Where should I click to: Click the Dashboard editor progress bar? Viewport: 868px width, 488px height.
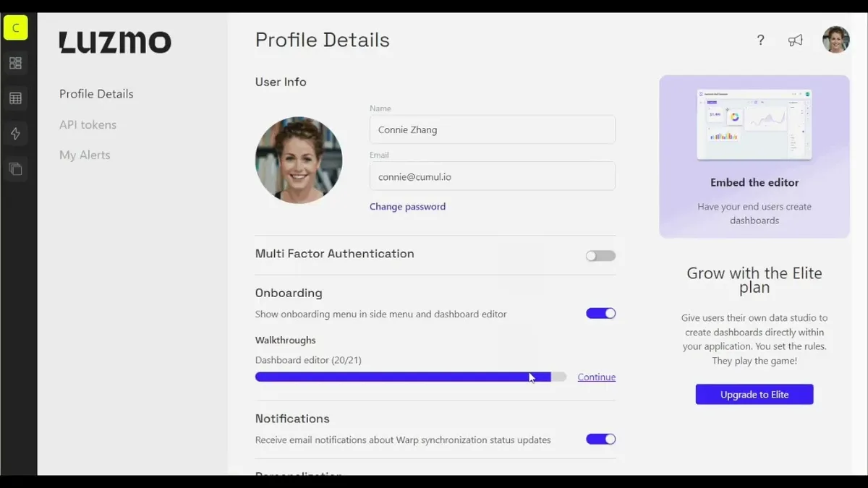pyautogui.click(x=411, y=377)
